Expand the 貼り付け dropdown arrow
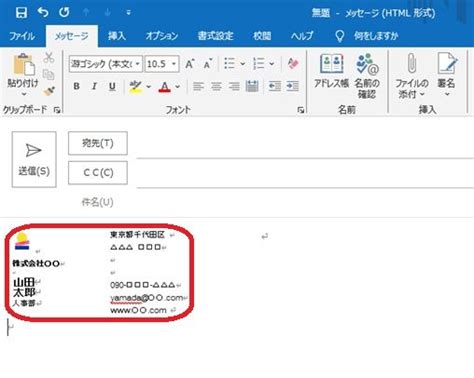Screen dimensions: 474x378 click(x=24, y=94)
